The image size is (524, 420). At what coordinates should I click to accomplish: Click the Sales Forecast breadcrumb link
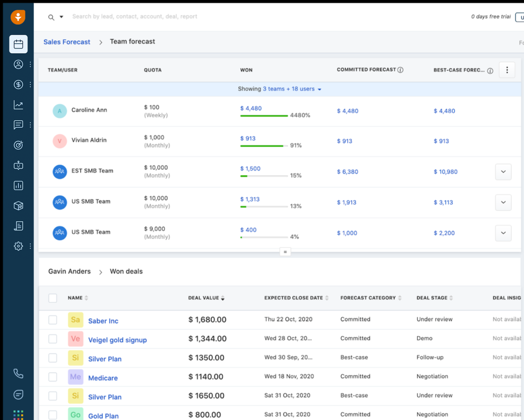pos(67,42)
